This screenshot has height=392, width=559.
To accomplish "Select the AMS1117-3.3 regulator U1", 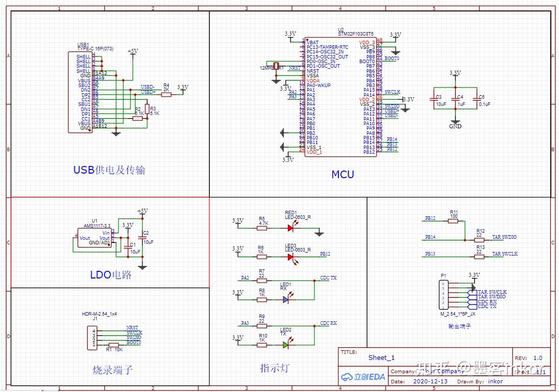I will click(x=94, y=238).
